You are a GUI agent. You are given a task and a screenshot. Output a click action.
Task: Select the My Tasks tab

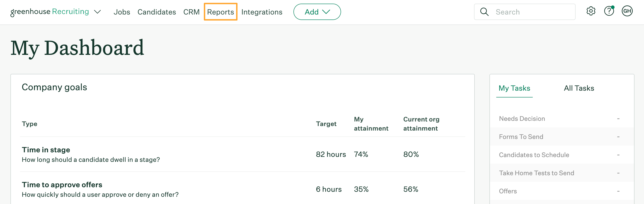click(514, 88)
